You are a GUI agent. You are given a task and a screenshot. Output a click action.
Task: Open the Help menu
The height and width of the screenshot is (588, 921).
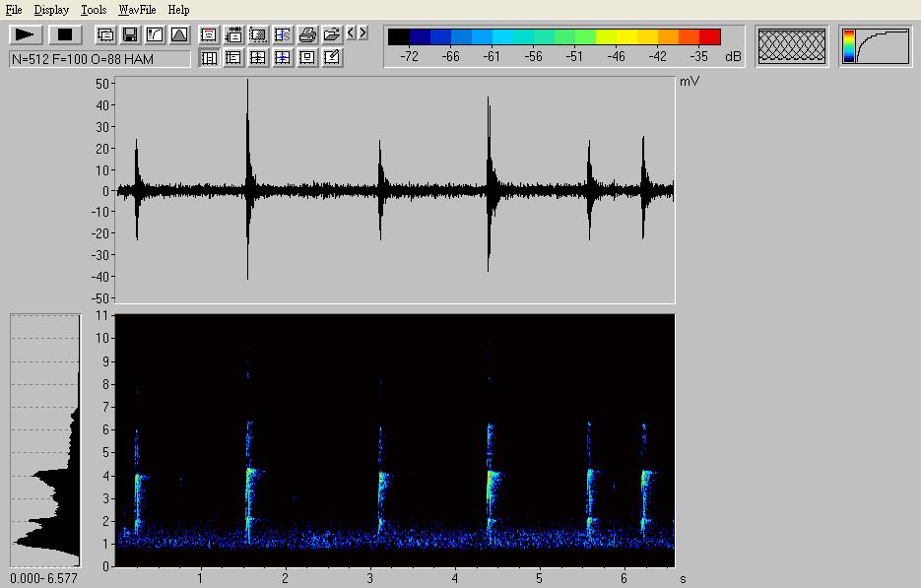pyautogui.click(x=178, y=10)
